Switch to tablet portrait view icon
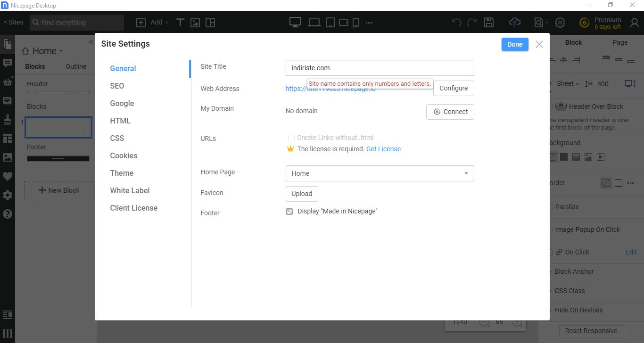 click(x=330, y=23)
